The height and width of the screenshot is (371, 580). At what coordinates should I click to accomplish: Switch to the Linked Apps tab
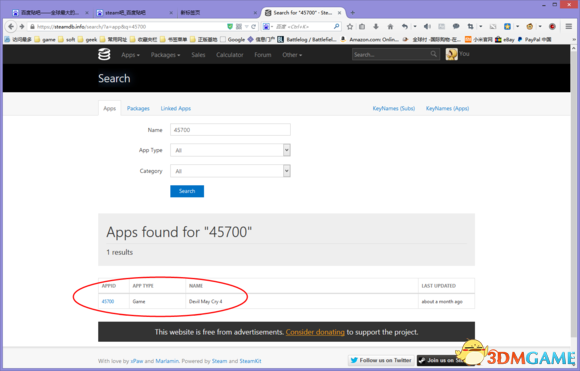[176, 108]
